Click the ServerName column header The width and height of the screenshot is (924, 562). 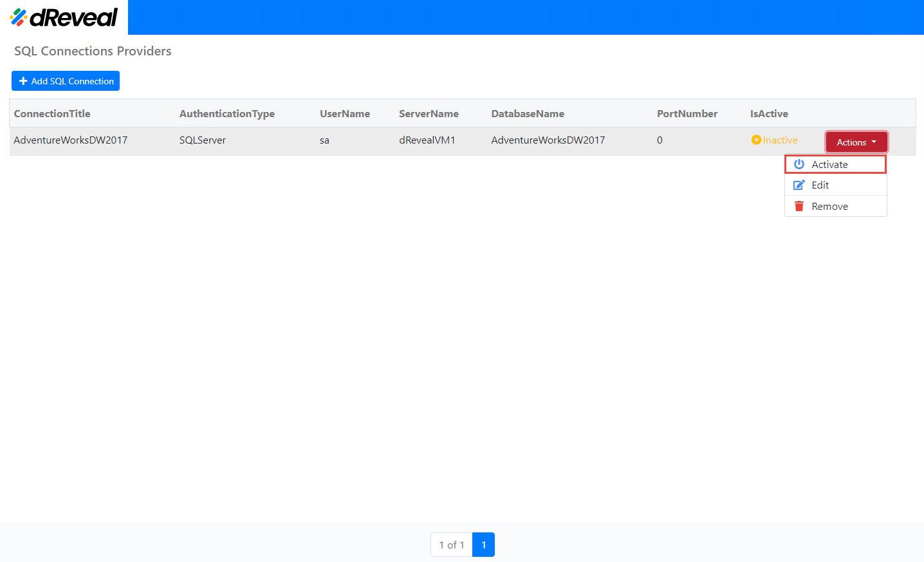(429, 113)
